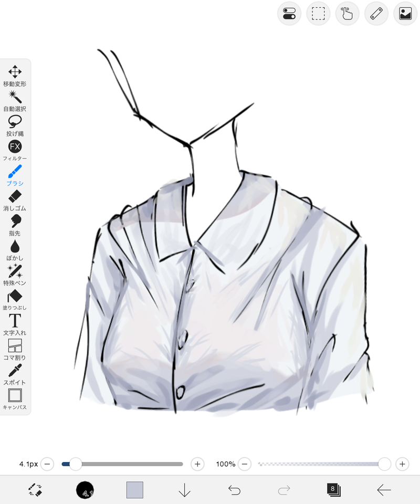Open the layers panel showing 8
420x504 pixels.
click(x=334, y=489)
